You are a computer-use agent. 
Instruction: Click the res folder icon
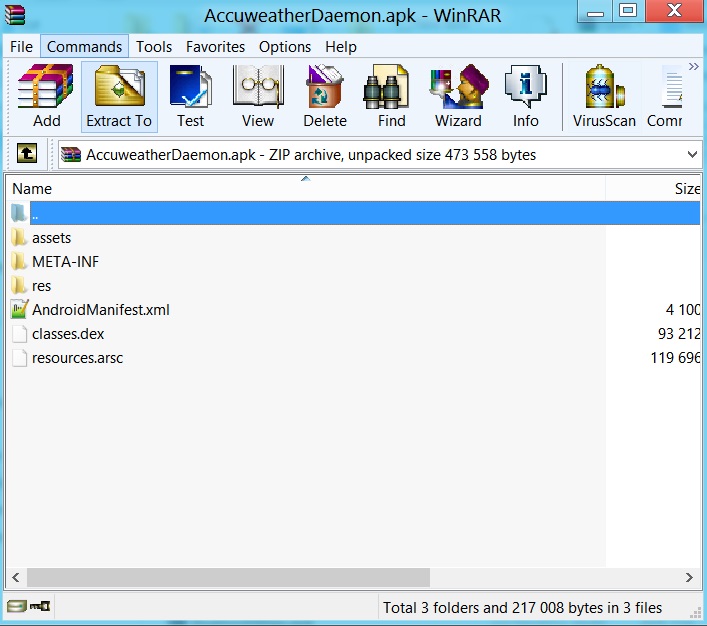tap(19, 285)
